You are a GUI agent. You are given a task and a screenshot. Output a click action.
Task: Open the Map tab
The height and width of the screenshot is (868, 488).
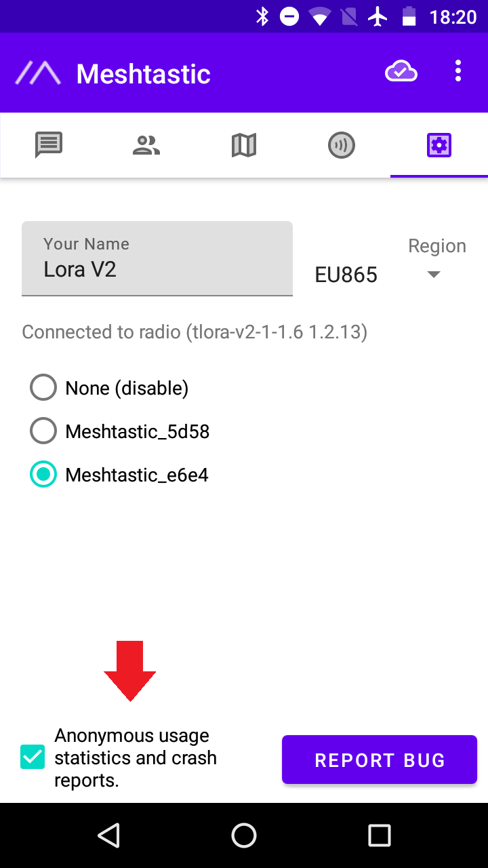click(244, 145)
